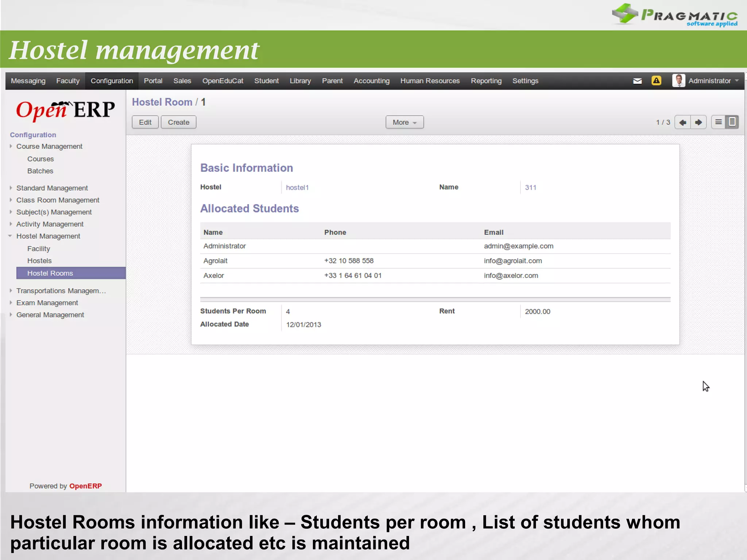This screenshot has height=560, width=747.
Task: Open the mail envelope icon
Action: 637,81
